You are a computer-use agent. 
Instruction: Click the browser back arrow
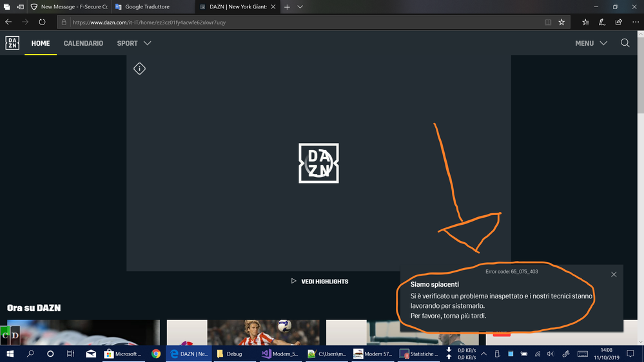coord(8,22)
